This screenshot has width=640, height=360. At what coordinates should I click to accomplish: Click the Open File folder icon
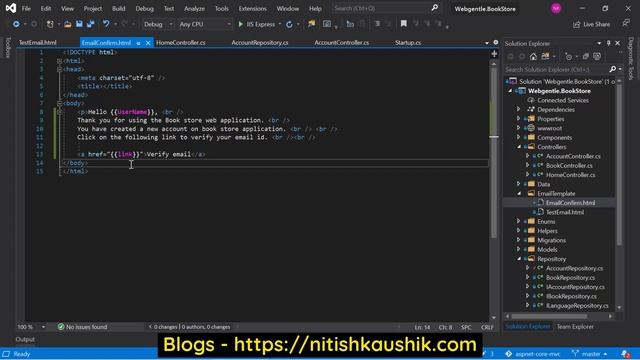[x=68, y=24]
